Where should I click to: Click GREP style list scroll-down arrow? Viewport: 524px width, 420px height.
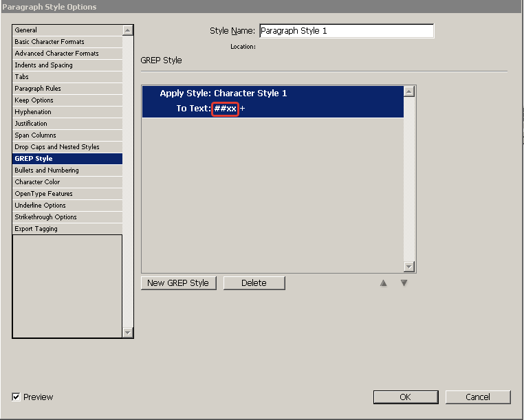[409, 267]
